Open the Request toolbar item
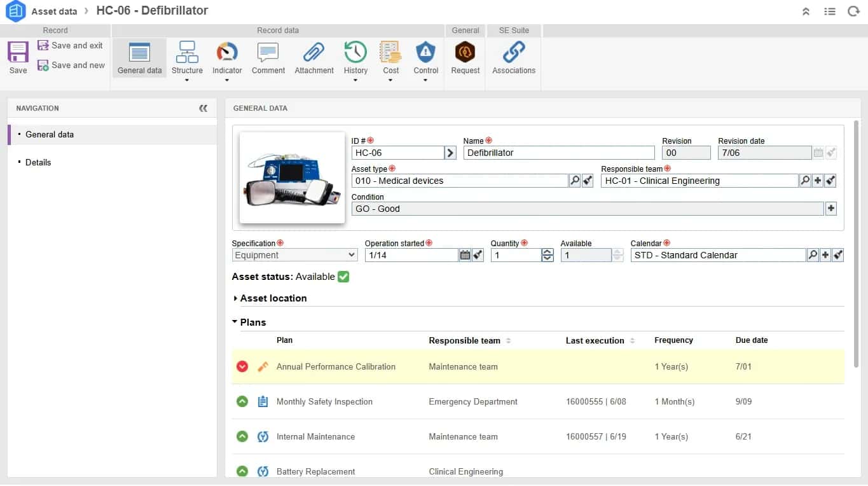The height and width of the screenshot is (486, 868). [465, 59]
